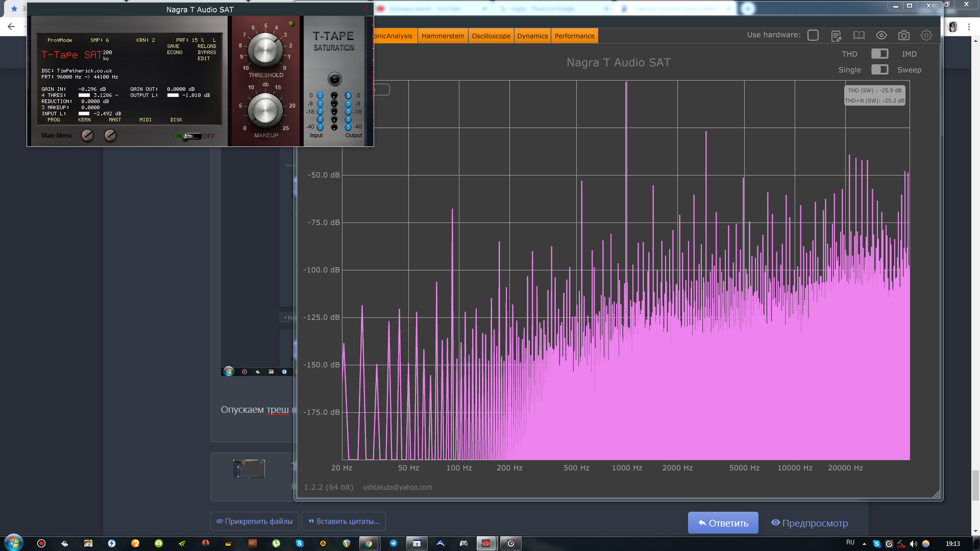This screenshot has height=551, width=980.
Task: Open the Oscilloscope tab
Action: (491, 36)
